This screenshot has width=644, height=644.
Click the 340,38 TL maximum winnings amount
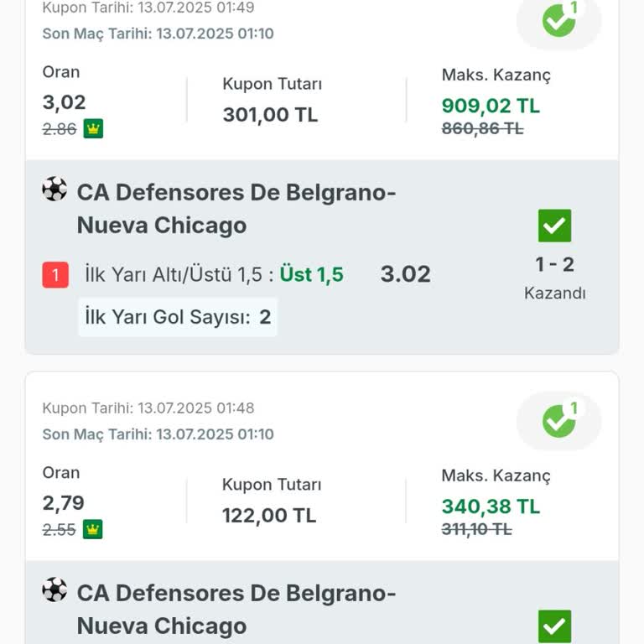491,506
